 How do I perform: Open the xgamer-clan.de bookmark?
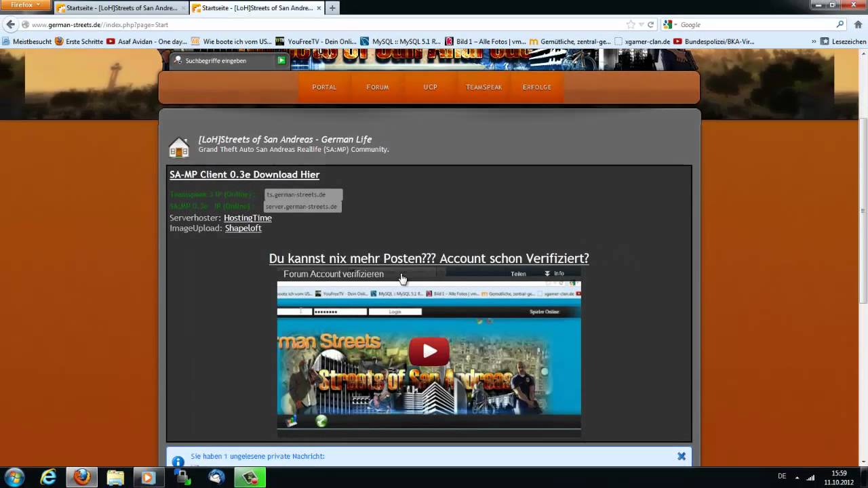(x=642, y=41)
